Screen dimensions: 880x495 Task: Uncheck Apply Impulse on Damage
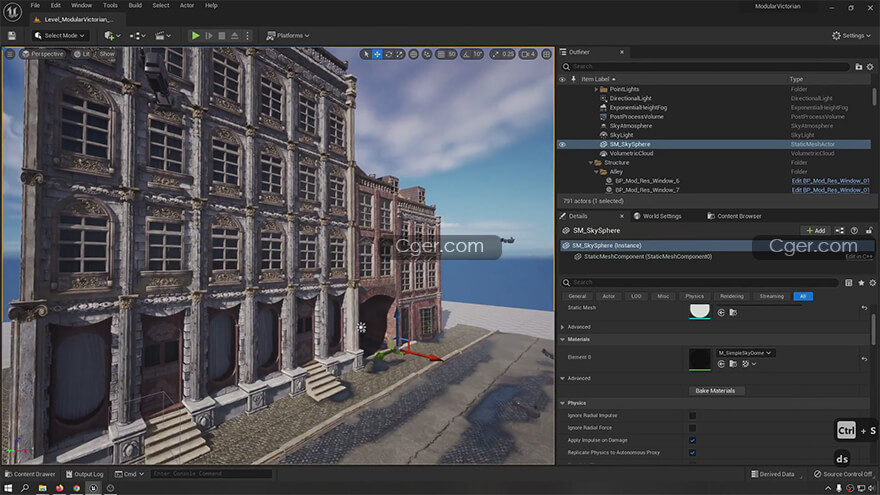[x=692, y=440]
